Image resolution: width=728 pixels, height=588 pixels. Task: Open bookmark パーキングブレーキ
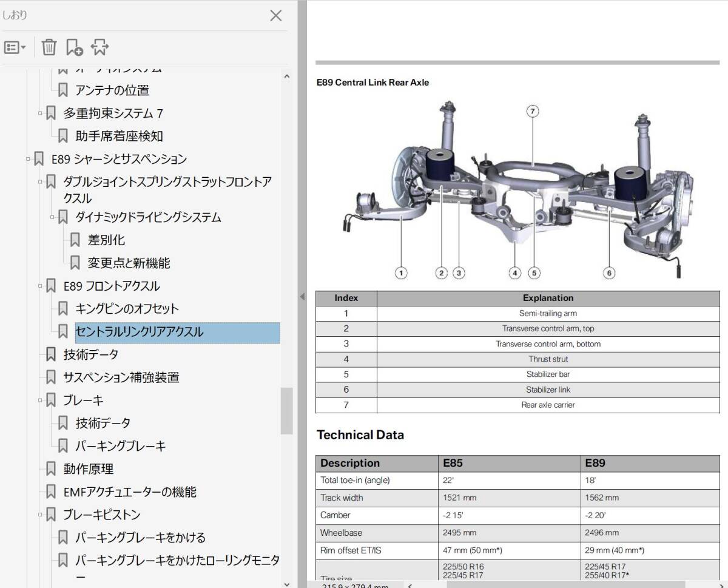[121, 446]
